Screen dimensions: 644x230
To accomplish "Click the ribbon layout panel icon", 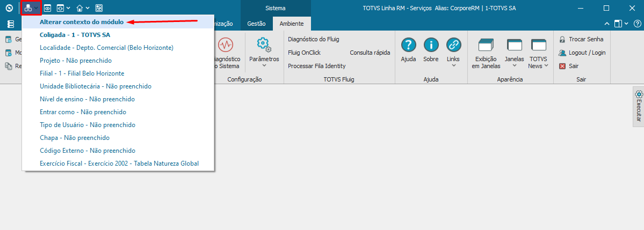I will click(618, 24).
